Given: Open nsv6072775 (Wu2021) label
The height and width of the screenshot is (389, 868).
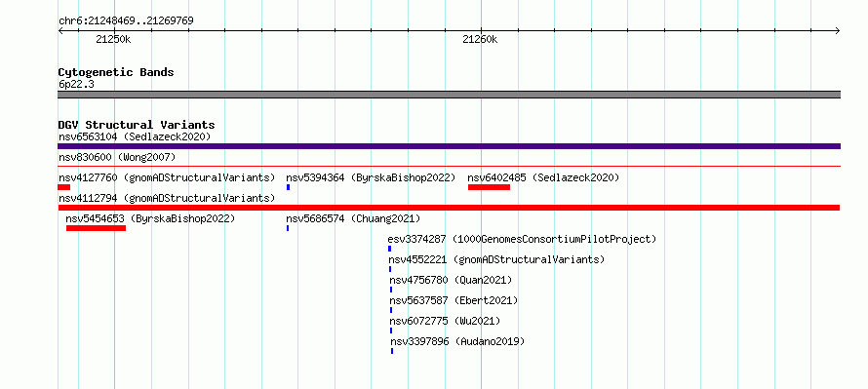Looking at the screenshot, I should pos(445,321).
